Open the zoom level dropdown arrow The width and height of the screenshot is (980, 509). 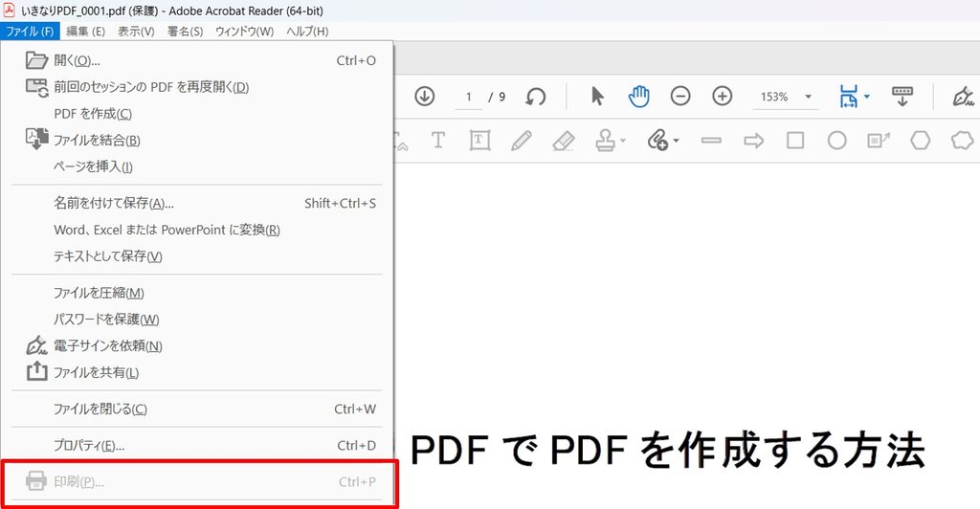808,97
